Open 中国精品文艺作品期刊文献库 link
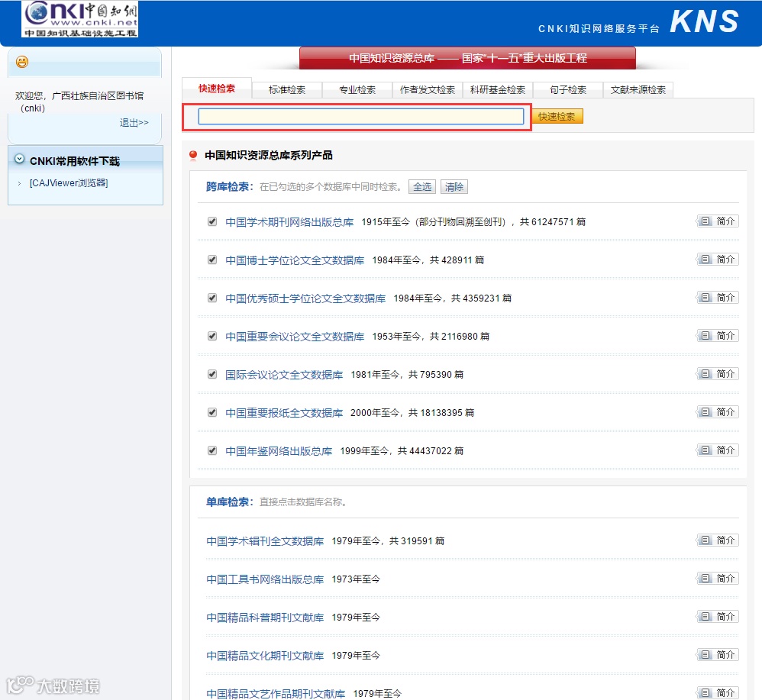Image resolution: width=762 pixels, height=700 pixels. tap(276, 694)
